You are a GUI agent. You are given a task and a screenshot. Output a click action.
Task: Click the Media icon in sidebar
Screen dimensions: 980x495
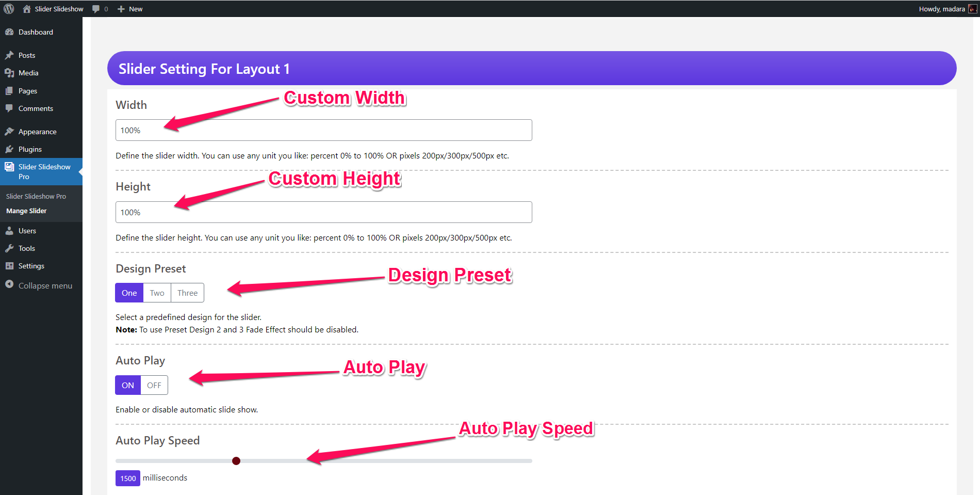pyautogui.click(x=9, y=73)
